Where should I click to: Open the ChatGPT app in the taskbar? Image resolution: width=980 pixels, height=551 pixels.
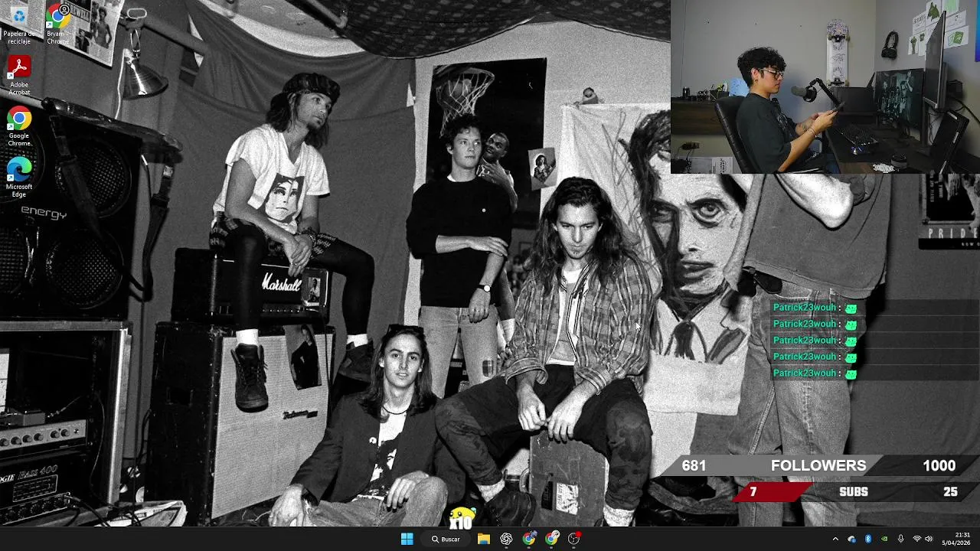[506, 539]
